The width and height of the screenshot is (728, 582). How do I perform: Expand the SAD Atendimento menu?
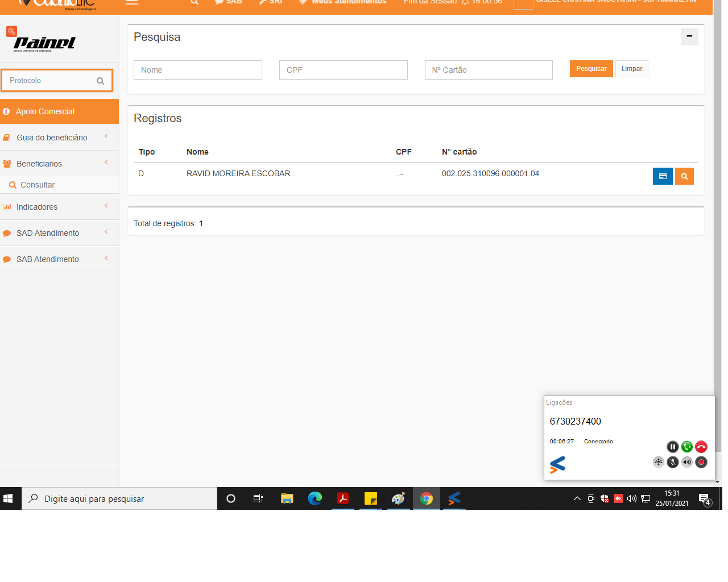48,233
